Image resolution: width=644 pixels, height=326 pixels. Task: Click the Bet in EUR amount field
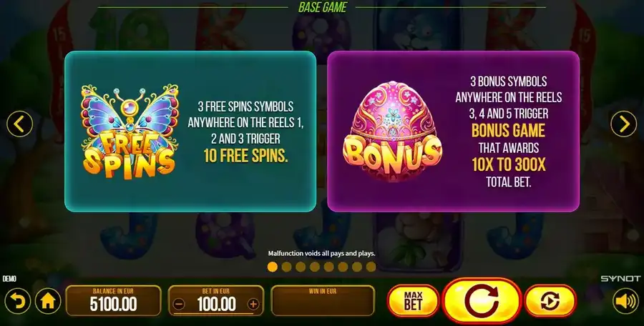(x=216, y=300)
